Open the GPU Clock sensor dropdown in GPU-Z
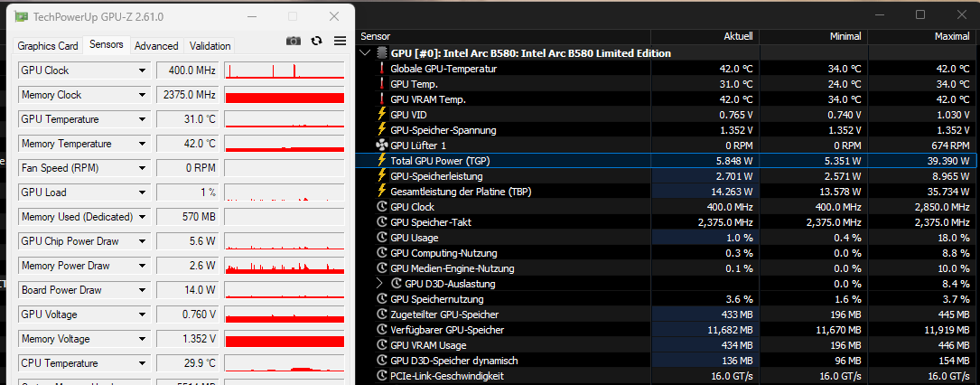980x385 pixels. click(x=143, y=70)
